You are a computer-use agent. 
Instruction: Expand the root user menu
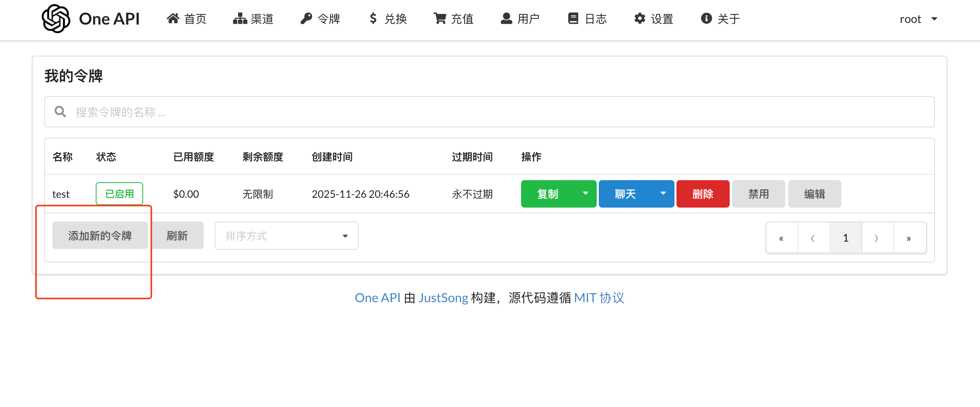(919, 19)
